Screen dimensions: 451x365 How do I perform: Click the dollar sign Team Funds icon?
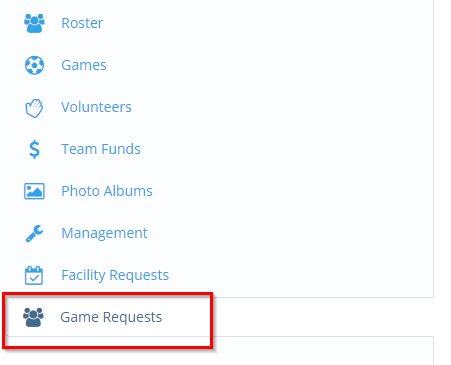pos(34,149)
